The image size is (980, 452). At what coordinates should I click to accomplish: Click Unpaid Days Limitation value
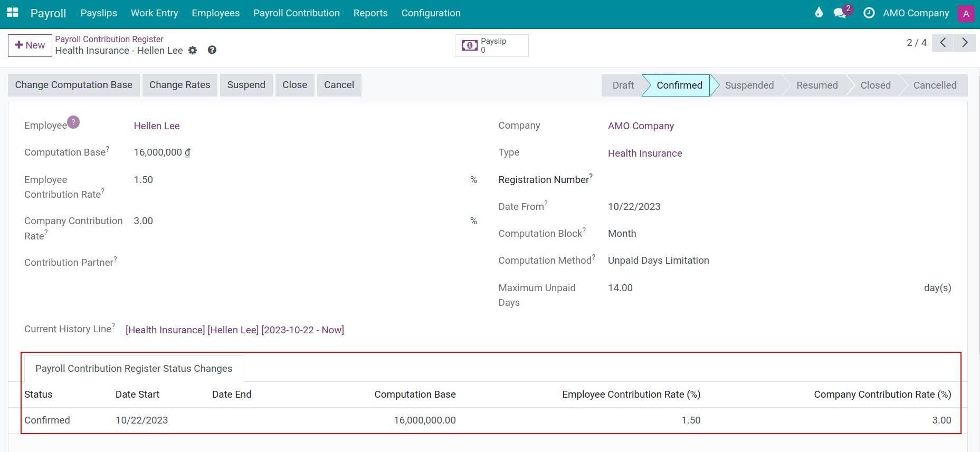658,261
